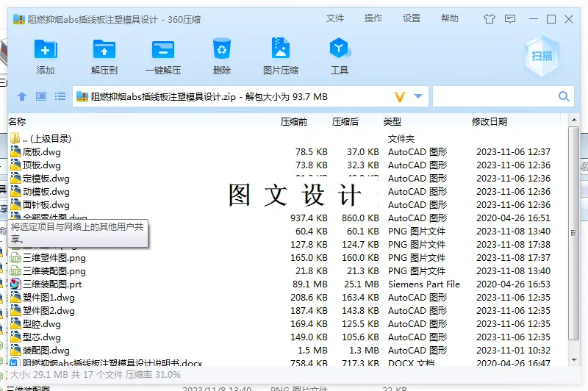
Task: Click the vertical scrollbar thumb
Action: [x=574, y=233]
